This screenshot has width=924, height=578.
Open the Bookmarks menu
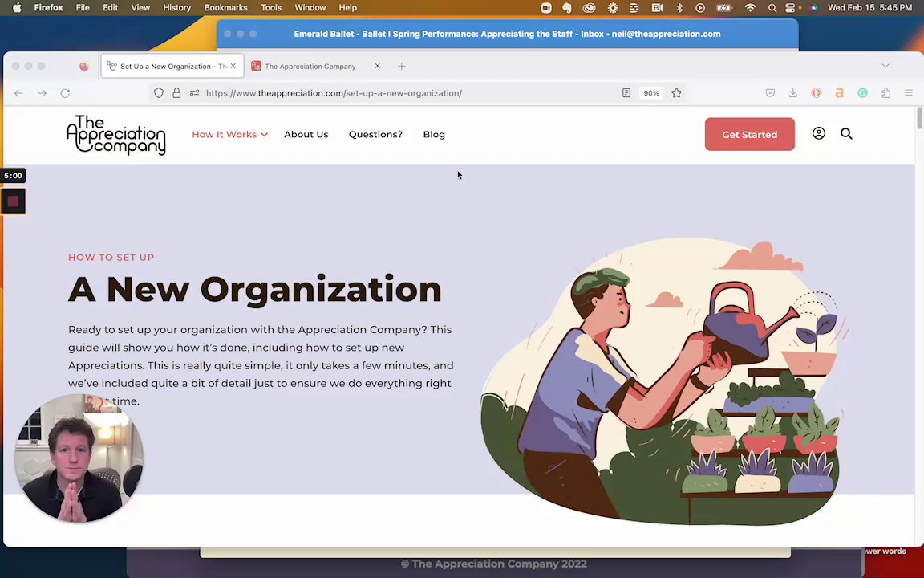pyautogui.click(x=225, y=8)
